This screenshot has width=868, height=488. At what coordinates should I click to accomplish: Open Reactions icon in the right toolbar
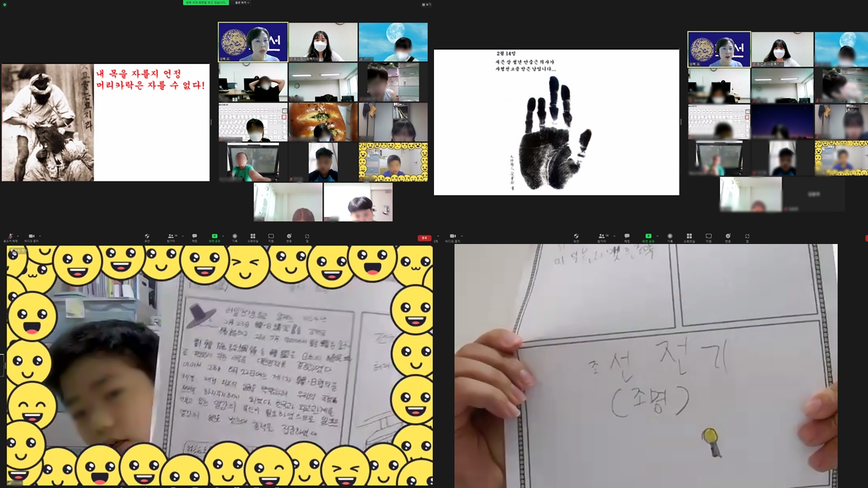tap(728, 237)
